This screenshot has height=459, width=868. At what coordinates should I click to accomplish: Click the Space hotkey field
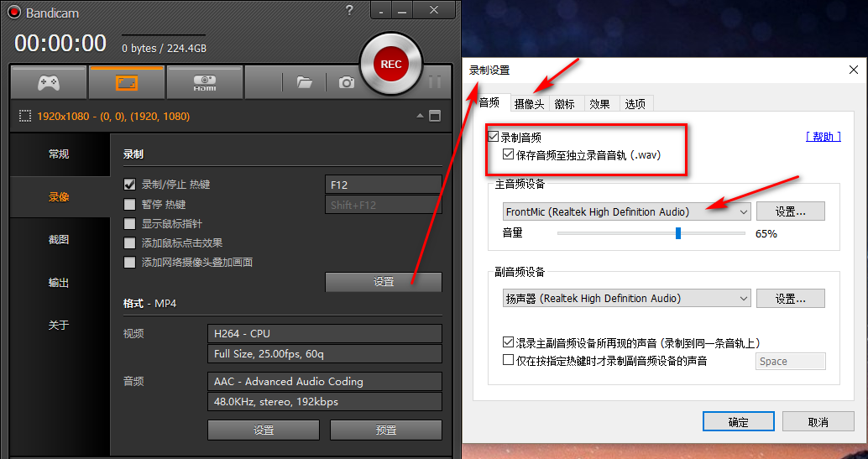click(791, 361)
